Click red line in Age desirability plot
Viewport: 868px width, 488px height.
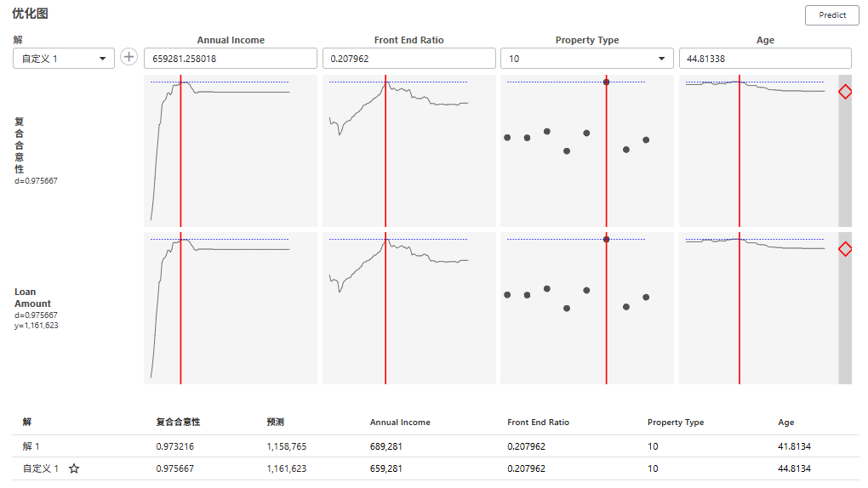pyautogui.click(x=740, y=153)
